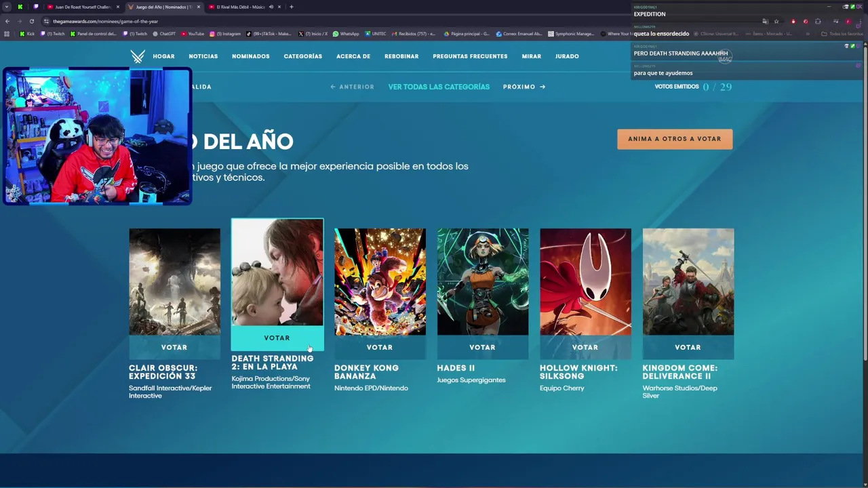Open the site information icon in the address bar
The image size is (868, 488).
(x=46, y=21)
